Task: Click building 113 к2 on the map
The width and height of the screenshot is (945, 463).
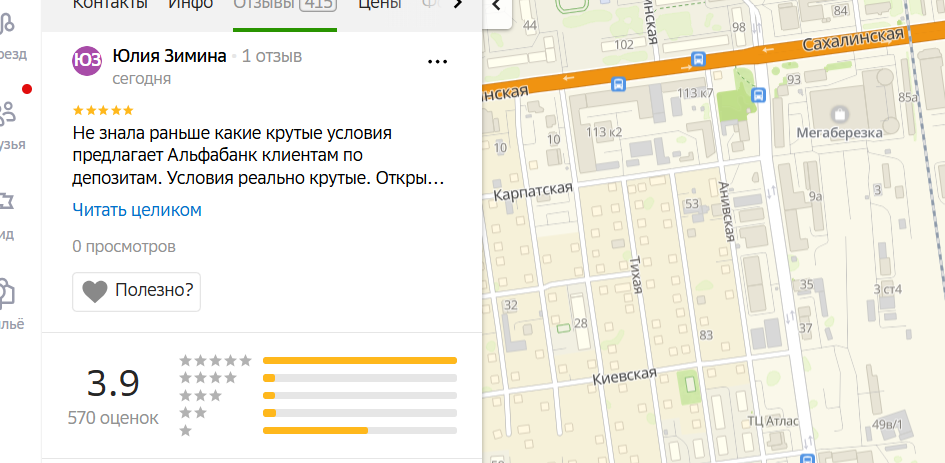Action: pyautogui.click(x=604, y=133)
